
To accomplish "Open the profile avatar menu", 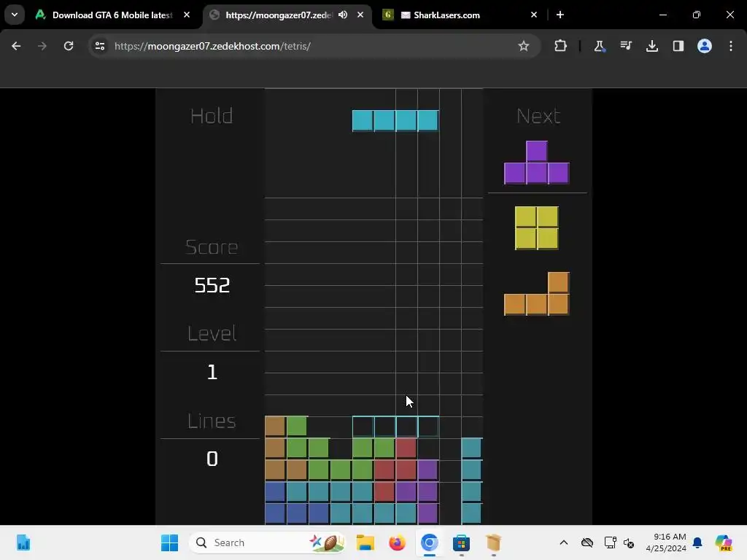I will click(705, 46).
